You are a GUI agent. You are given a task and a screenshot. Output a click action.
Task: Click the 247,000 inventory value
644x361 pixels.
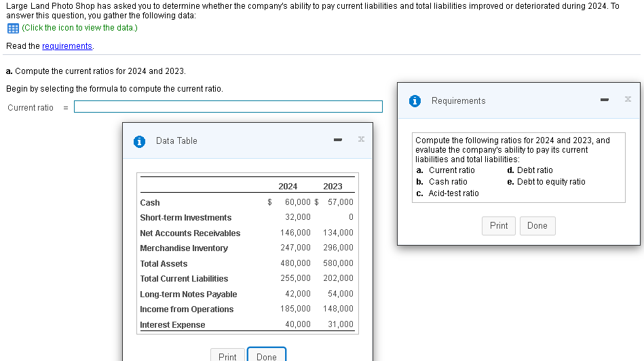295,248
